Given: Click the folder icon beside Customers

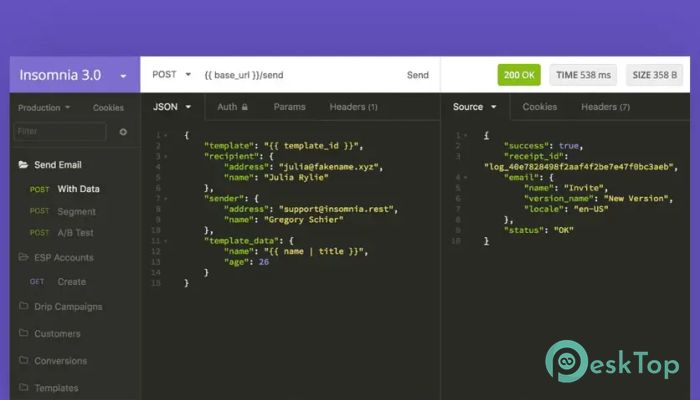Looking at the screenshot, I should (x=24, y=333).
